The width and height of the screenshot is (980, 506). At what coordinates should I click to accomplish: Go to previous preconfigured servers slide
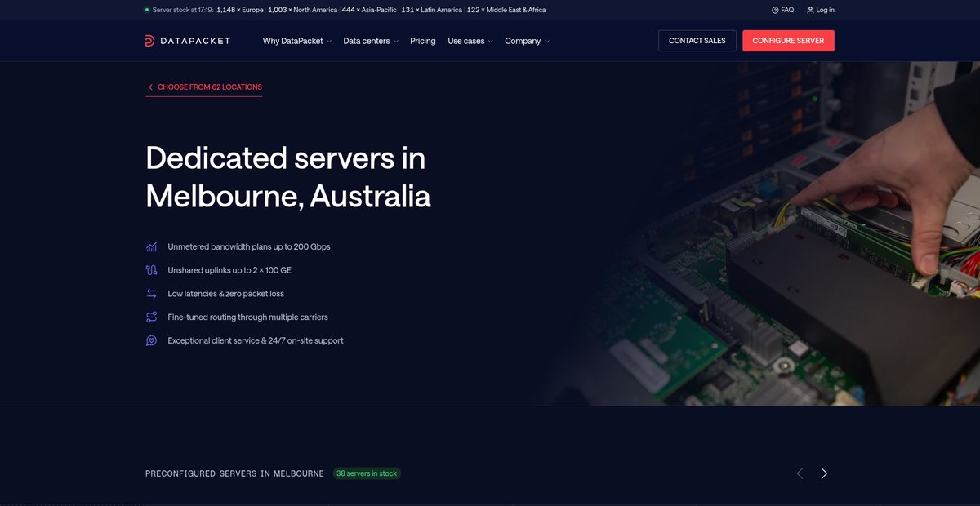pos(800,473)
